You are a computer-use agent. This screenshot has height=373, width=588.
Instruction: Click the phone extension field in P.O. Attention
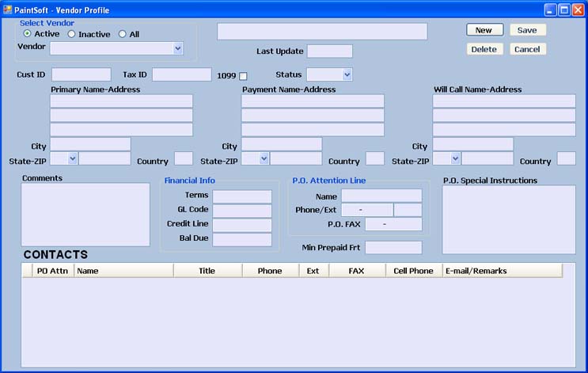408,210
